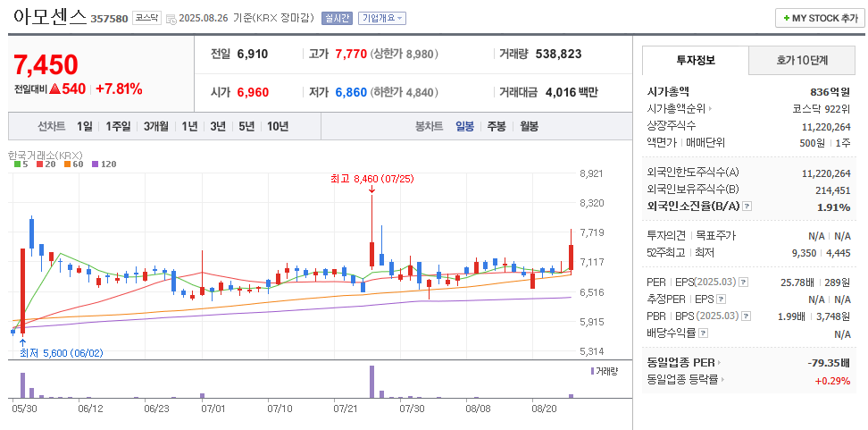Click the 최고 8,460 (07/25) marker
Screen dimensions: 868x430
pyautogui.click(x=372, y=179)
